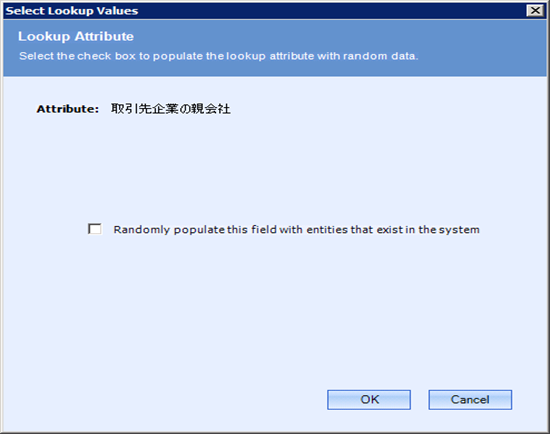
Task: Click the Japanese attribute name 取引先企業の親会社
Action: point(171,109)
